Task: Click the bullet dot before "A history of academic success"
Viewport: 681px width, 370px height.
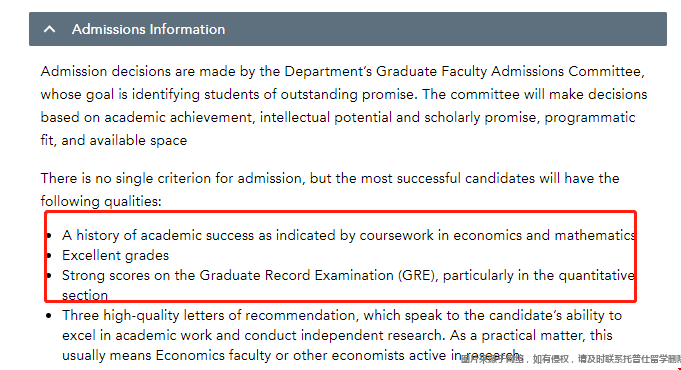Action: [x=49, y=236]
